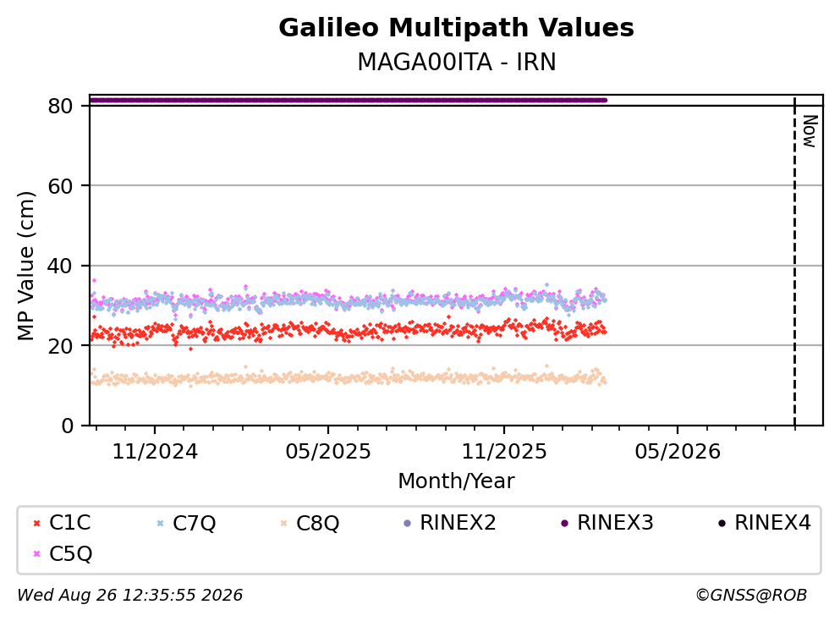Click the C7Q light blue legend marker
This screenshot has height=621, width=840.
click(x=160, y=523)
